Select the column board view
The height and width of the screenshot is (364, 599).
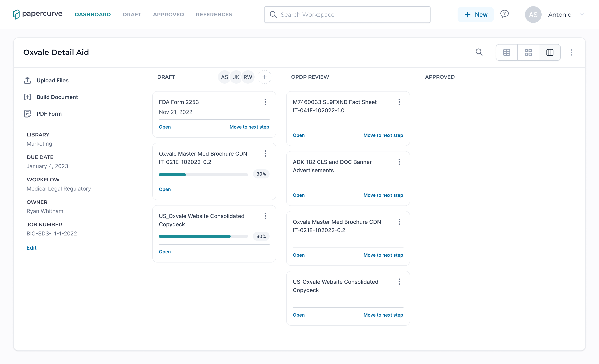click(550, 52)
